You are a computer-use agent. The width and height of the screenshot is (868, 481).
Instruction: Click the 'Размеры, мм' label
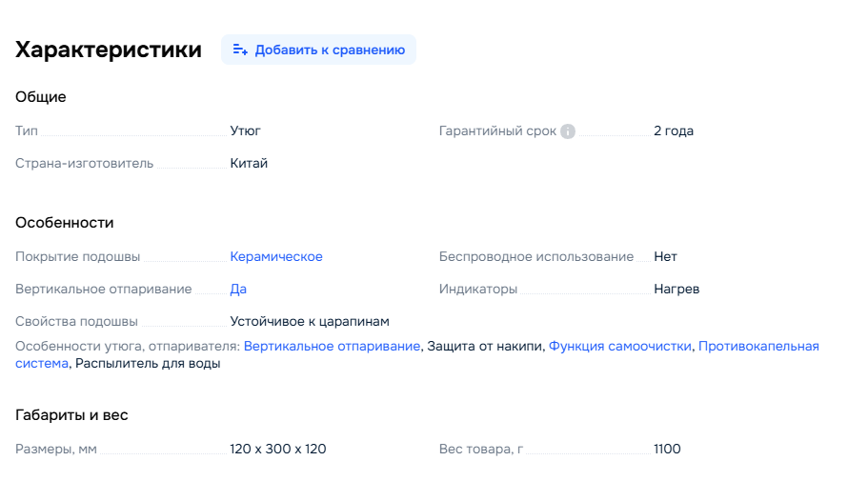tap(56, 449)
